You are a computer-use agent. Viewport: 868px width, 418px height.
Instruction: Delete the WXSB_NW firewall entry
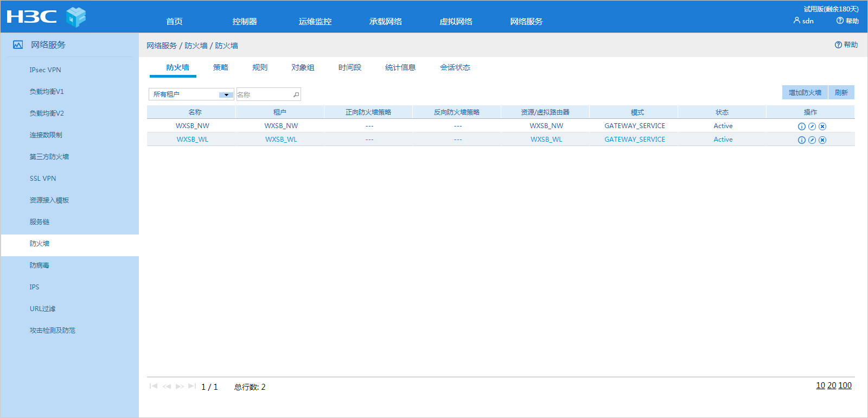point(822,126)
